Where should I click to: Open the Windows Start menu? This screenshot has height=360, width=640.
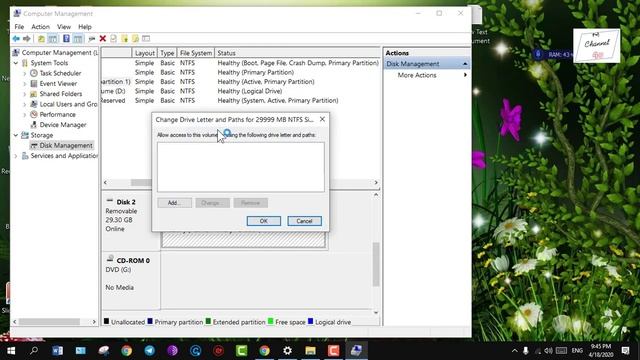[x=11, y=350]
